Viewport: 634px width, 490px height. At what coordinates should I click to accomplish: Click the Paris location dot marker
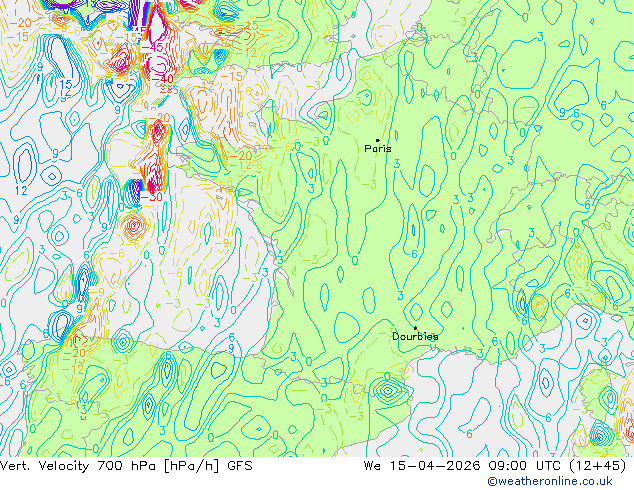coord(378,140)
